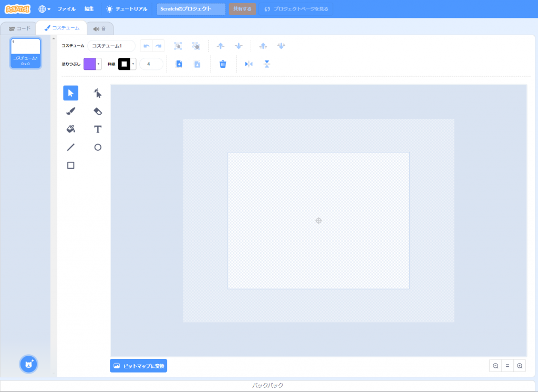The width and height of the screenshot is (538, 392).
Task: Select the Eraser tool
Action: point(97,111)
